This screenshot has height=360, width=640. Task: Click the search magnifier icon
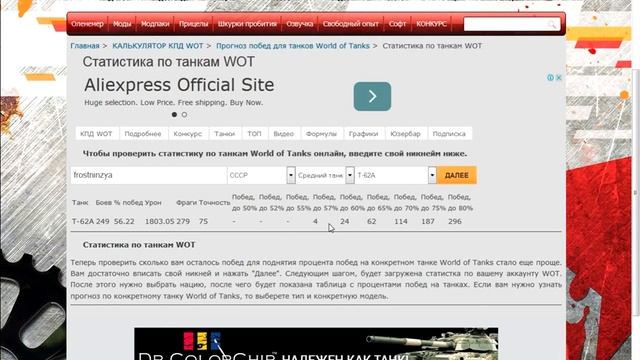552,24
